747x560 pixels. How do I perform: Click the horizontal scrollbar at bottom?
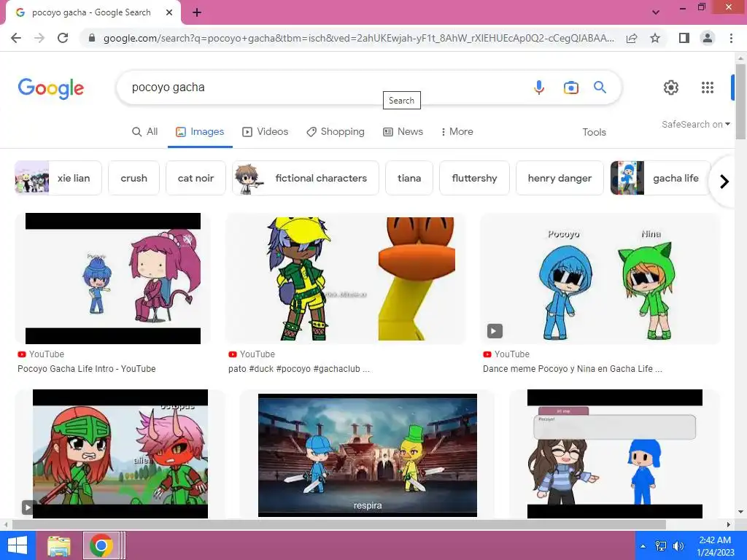[x=338, y=524]
